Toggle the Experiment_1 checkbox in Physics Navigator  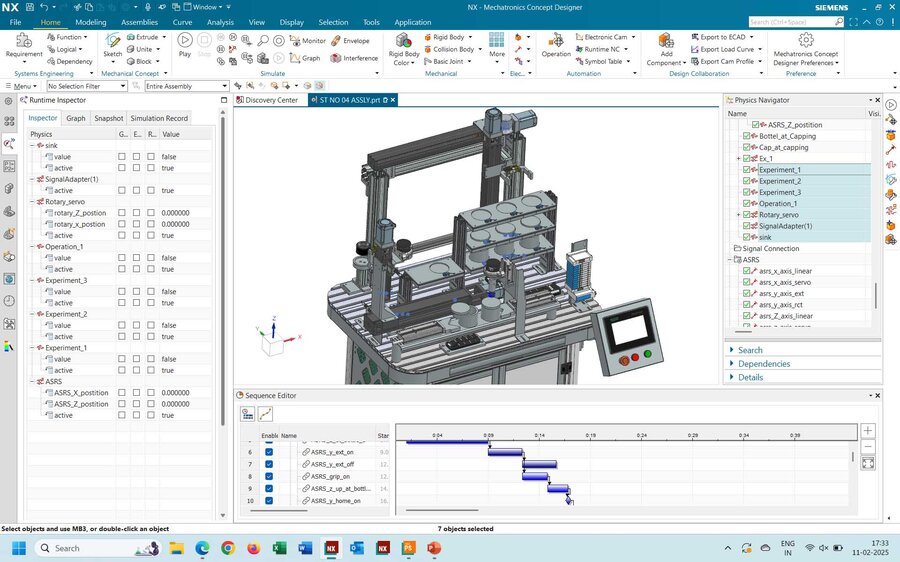point(747,169)
